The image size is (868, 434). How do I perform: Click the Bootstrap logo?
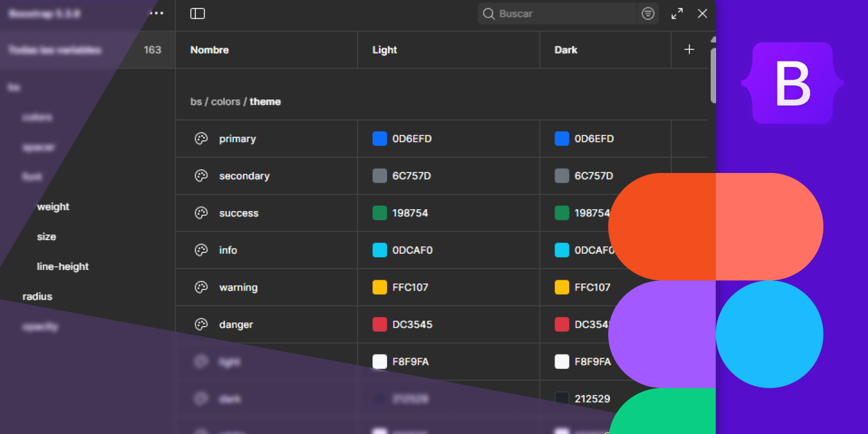[x=792, y=83]
